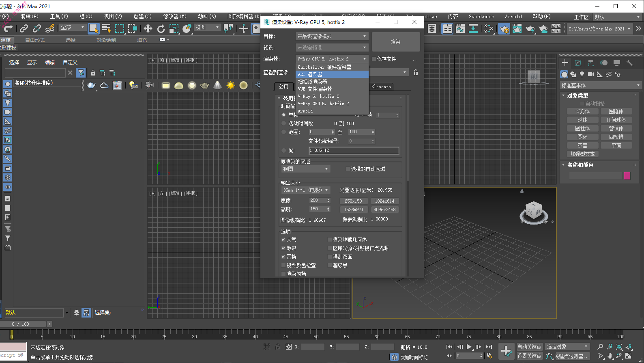Select the Active Time Segment radio button
The height and width of the screenshot is (363, 644).
pyautogui.click(x=283, y=123)
